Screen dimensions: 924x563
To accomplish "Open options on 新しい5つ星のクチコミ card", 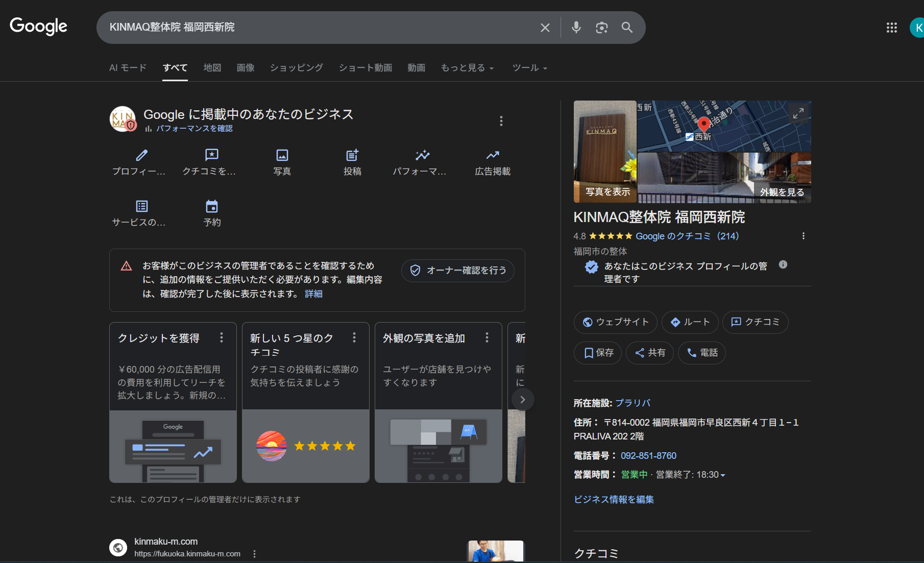I will [354, 337].
